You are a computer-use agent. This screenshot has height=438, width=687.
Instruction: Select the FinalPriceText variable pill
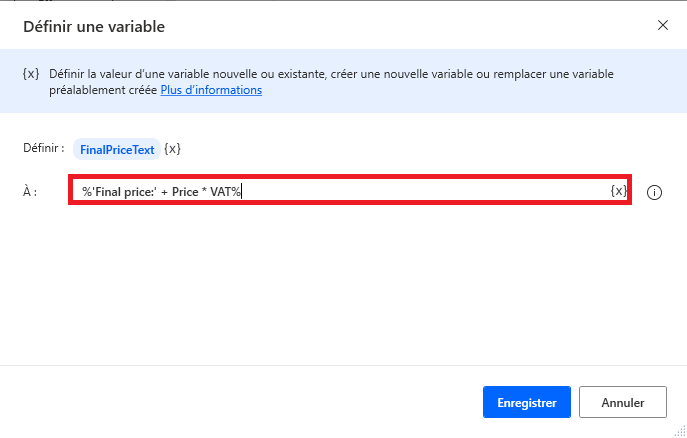[117, 149]
